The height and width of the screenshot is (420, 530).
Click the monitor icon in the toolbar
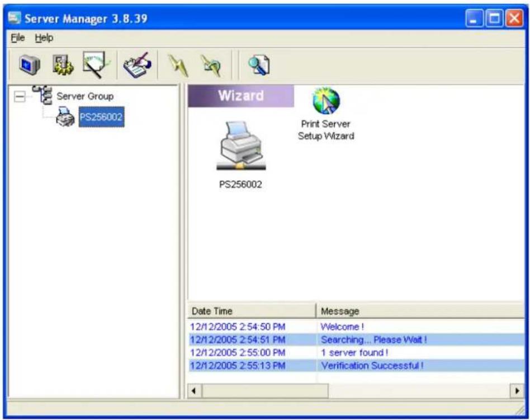coord(30,64)
